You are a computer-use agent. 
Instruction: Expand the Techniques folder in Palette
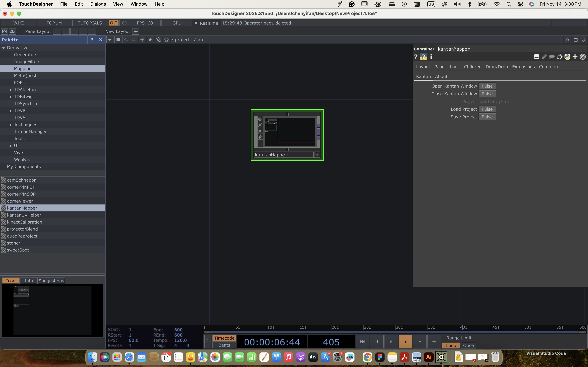click(10, 125)
